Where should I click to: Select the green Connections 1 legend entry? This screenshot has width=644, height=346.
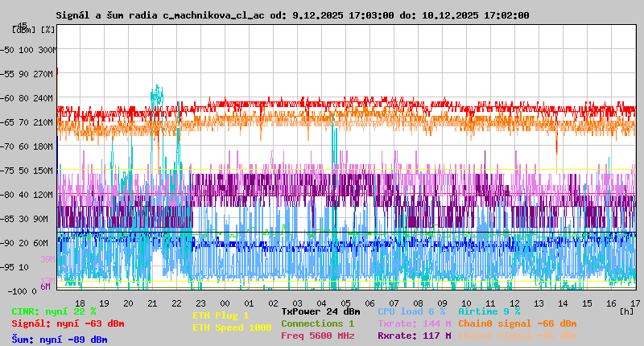pos(317,323)
